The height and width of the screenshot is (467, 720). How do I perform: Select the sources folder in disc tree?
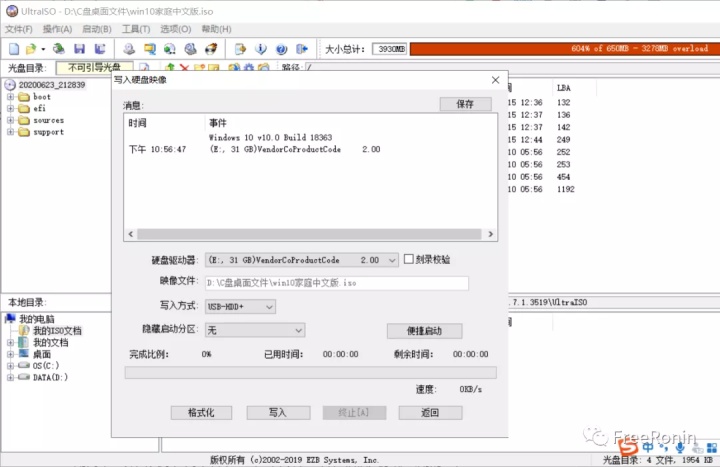click(x=48, y=120)
